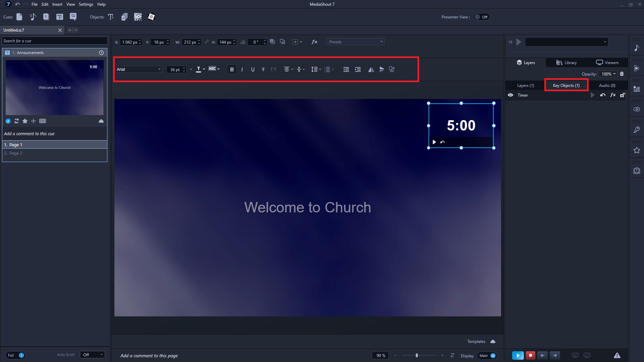Click the red stop button at bottom right
The width and height of the screenshot is (644, 362).
[530, 355]
